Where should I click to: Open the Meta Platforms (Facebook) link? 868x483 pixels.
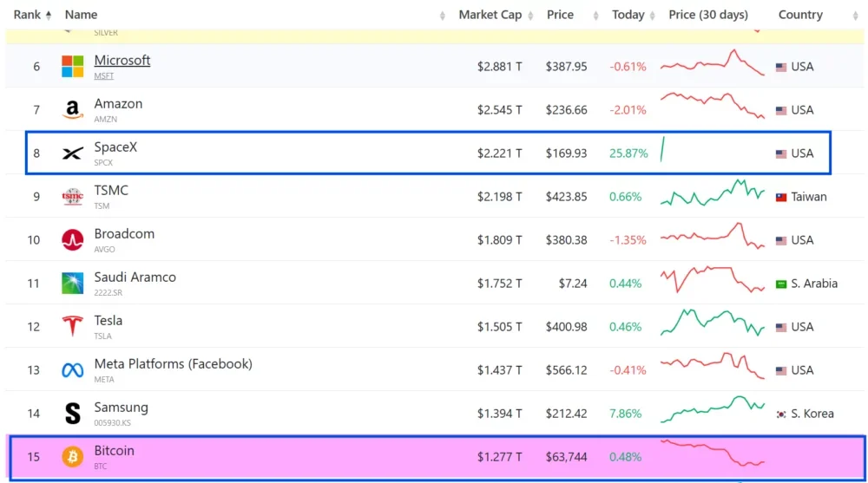[173, 364]
